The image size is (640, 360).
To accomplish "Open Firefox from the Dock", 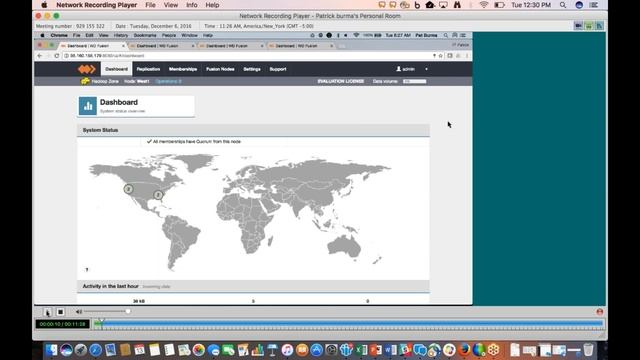I will coord(464,350).
